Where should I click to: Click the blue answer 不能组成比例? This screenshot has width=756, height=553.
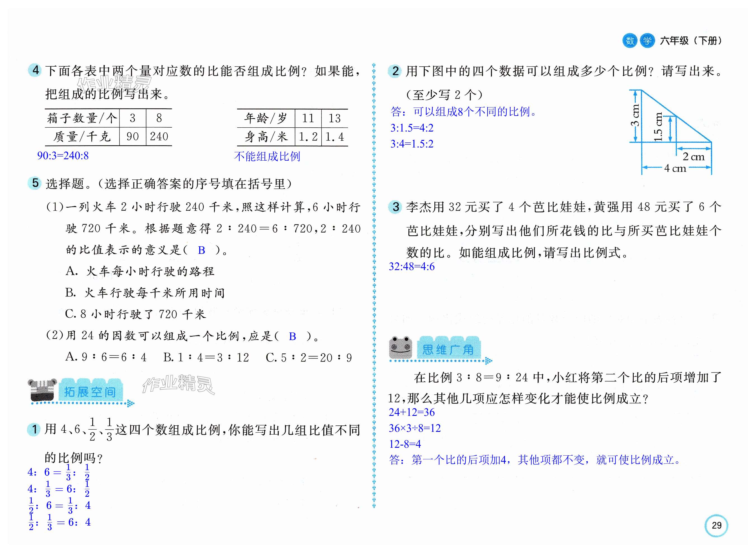click(267, 156)
